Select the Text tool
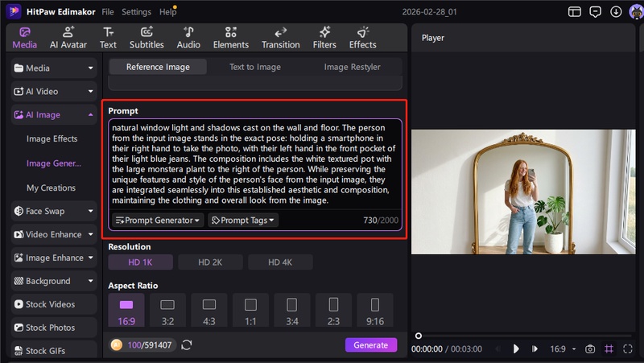The width and height of the screenshot is (644, 363). point(108,38)
